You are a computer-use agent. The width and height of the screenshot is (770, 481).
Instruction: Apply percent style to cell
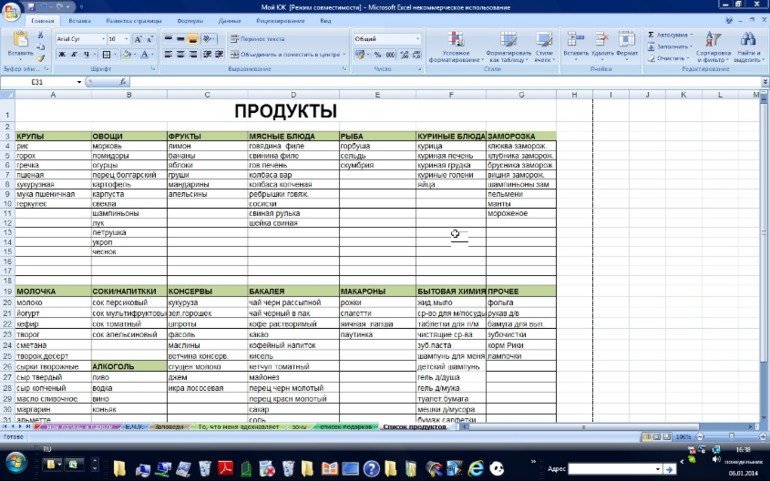pyautogui.click(x=377, y=55)
